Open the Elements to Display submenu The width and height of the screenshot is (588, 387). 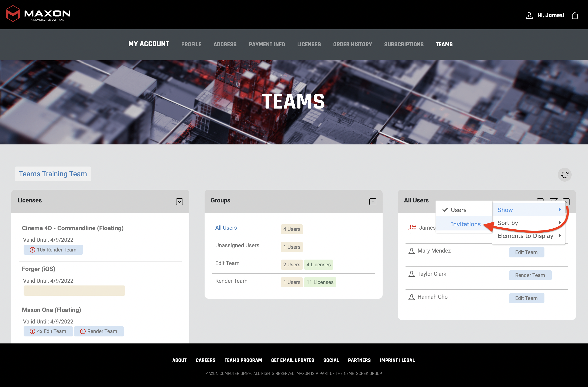[x=529, y=236]
